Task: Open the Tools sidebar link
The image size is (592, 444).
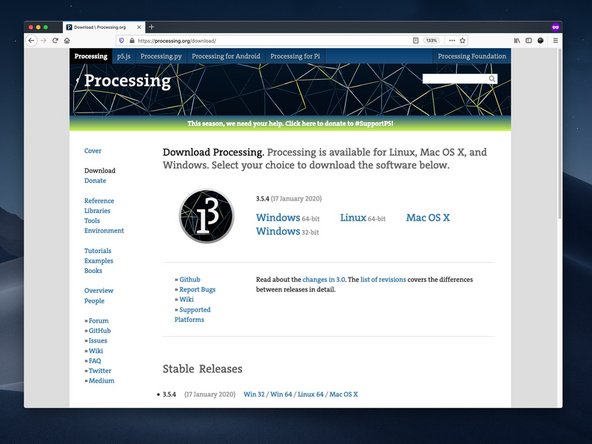Action: [x=92, y=220]
